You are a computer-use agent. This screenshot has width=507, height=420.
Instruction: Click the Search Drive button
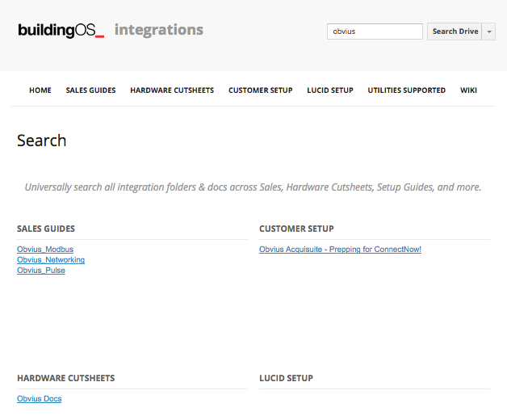click(455, 31)
